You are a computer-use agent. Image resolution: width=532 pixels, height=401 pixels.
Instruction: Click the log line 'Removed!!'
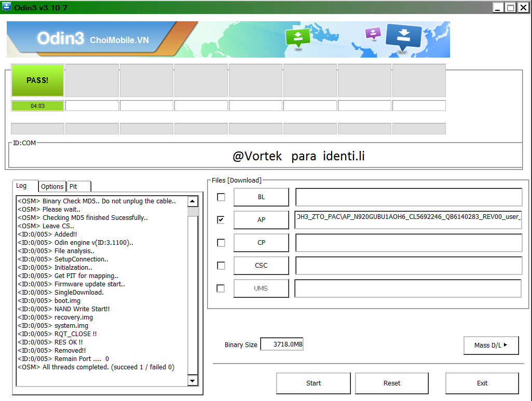[x=51, y=351]
